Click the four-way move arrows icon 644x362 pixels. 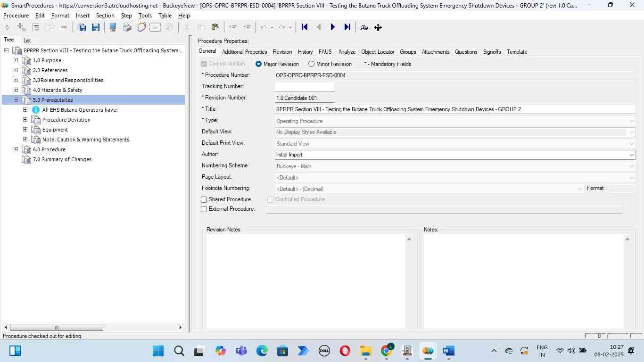378,27
